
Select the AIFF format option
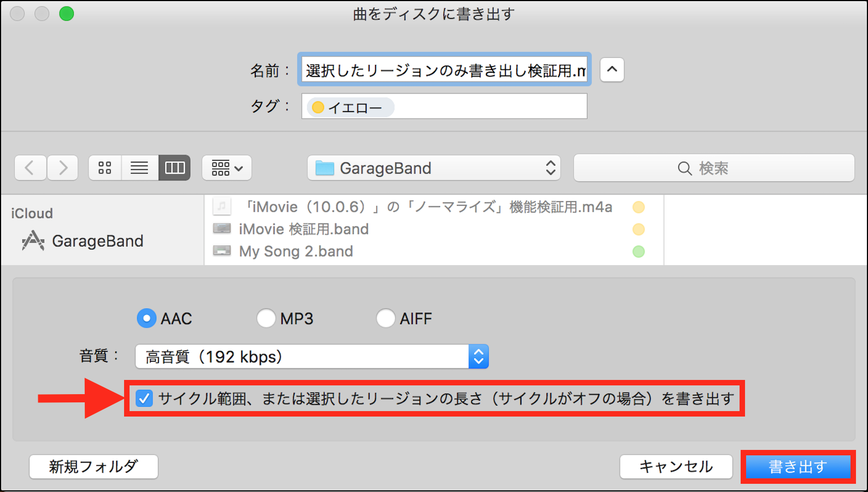(385, 318)
